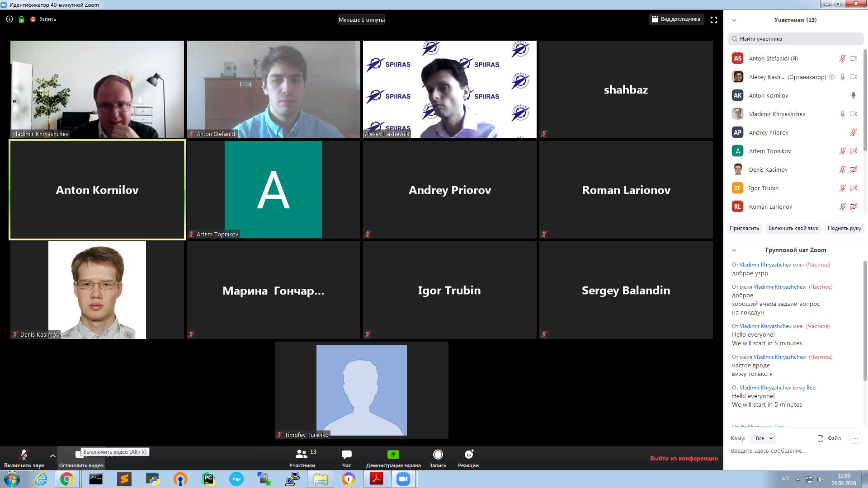The image size is (868, 488).
Task: Click Alexey Kashevnik microphone icon in participant list
Action: tap(843, 77)
